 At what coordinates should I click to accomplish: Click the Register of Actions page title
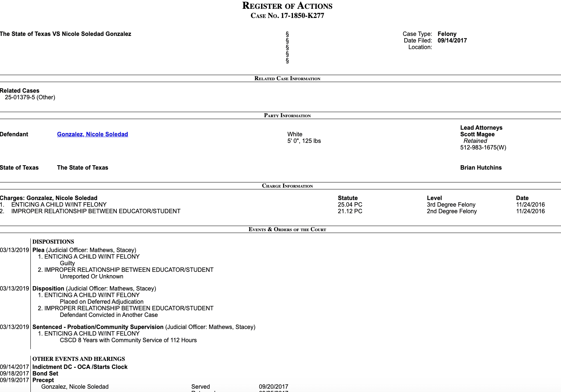(x=287, y=6)
